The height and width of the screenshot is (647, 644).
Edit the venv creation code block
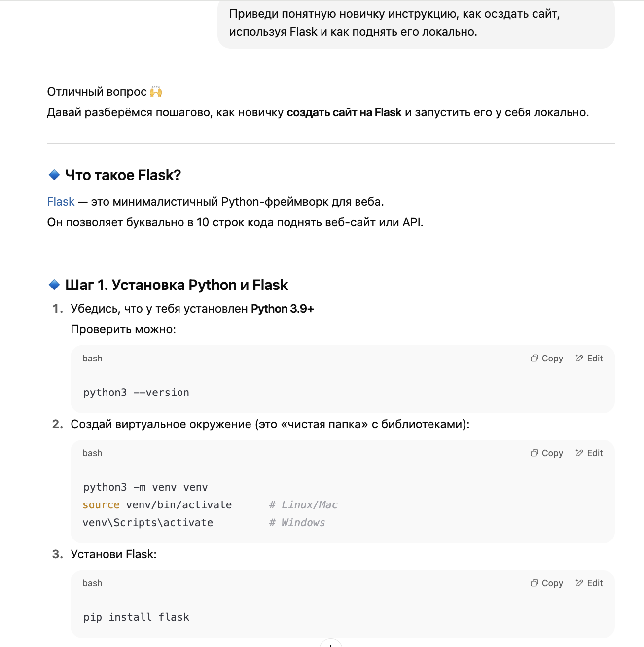pos(589,453)
